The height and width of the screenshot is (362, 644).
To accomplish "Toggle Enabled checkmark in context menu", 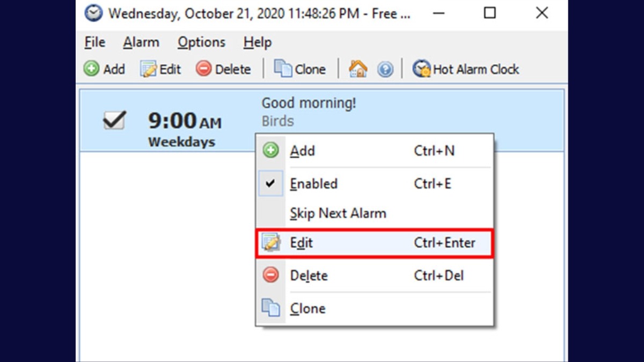I will [x=270, y=183].
